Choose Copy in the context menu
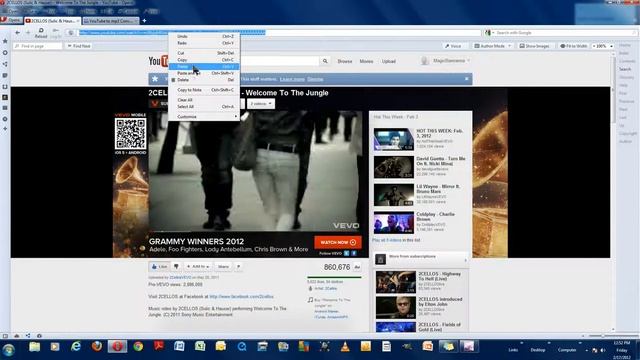The width and height of the screenshot is (640, 360). point(204,60)
